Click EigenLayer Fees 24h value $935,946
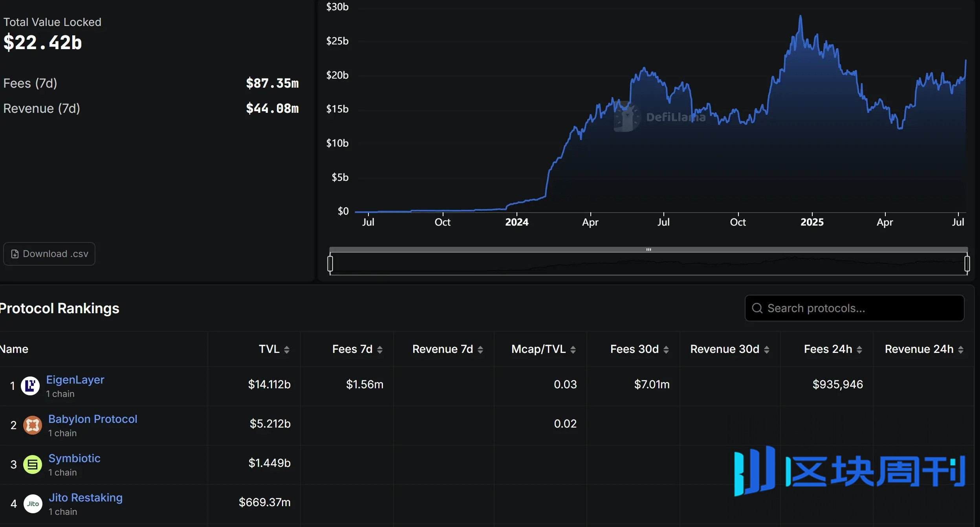Image resolution: width=980 pixels, height=527 pixels. point(837,384)
